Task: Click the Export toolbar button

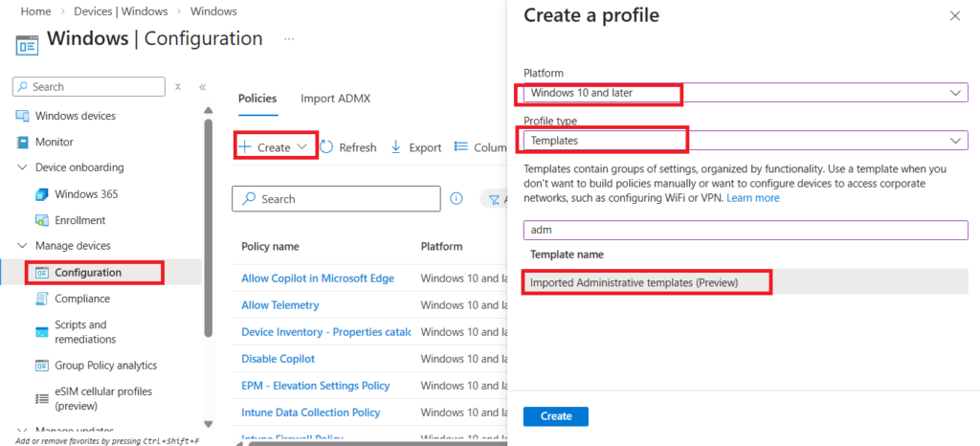Action: pos(415,147)
